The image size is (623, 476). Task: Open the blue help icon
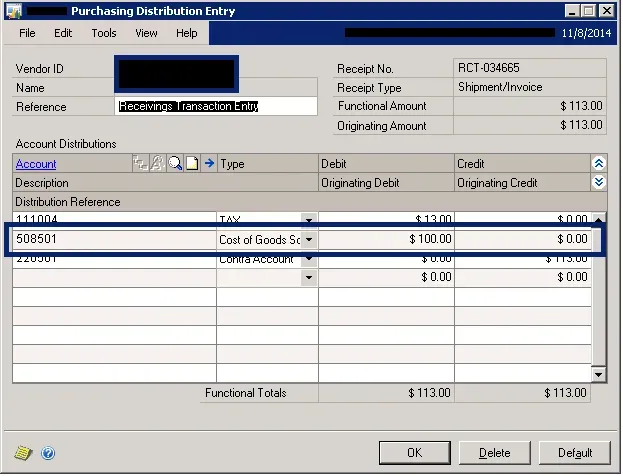tap(47, 453)
